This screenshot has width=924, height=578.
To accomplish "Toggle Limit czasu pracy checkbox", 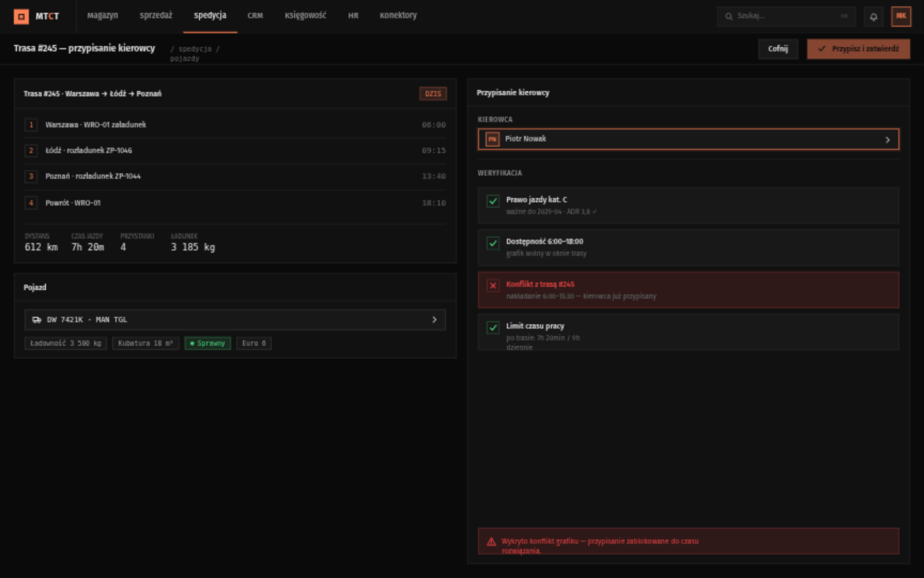I will click(x=493, y=328).
